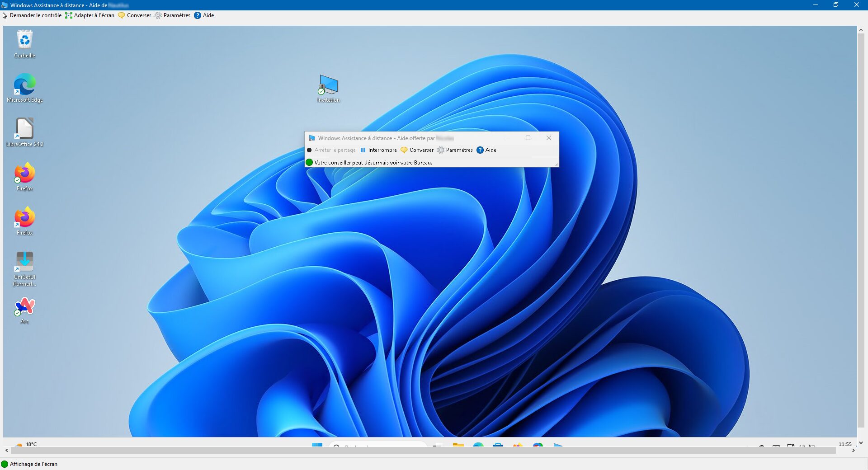
Task: Click Converser in the inner assistance window
Action: coord(417,150)
